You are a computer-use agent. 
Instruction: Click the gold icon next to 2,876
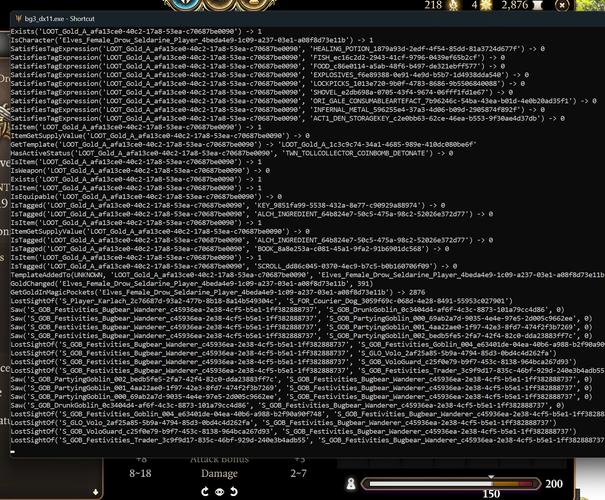pos(537,5)
